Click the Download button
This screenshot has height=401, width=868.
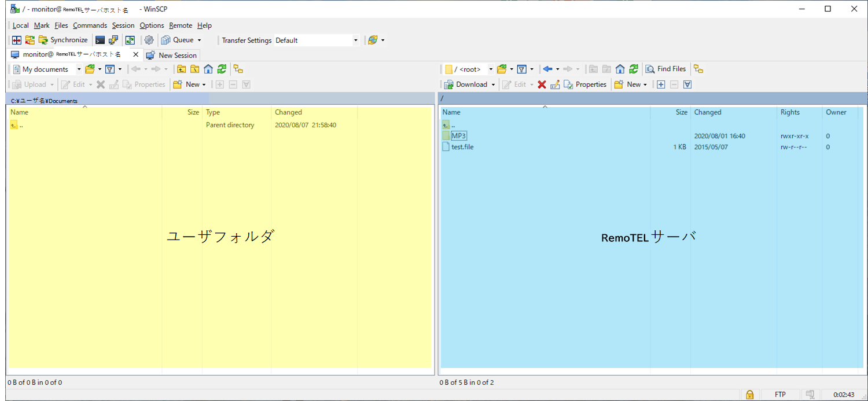(470, 84)
